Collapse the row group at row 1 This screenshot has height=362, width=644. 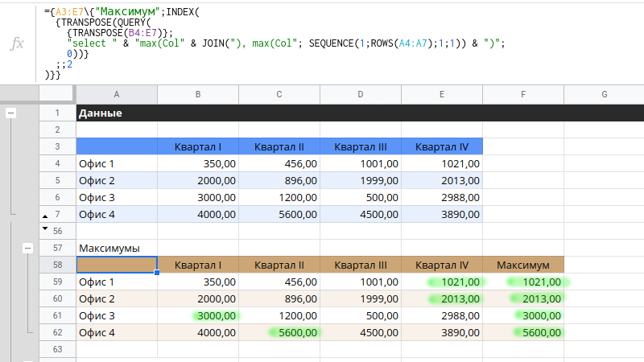pos(10,113)
